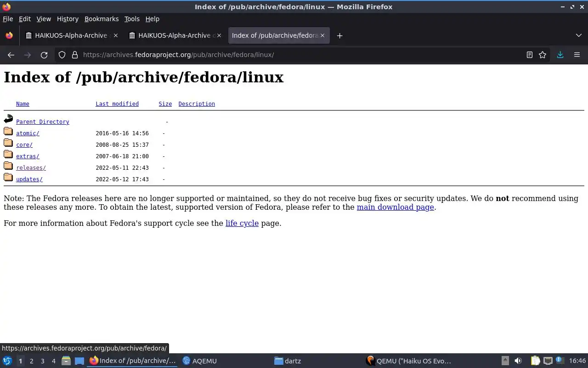Open the Bookmarks menu
The height and width of the screenshot is (368, 588).
102,19
